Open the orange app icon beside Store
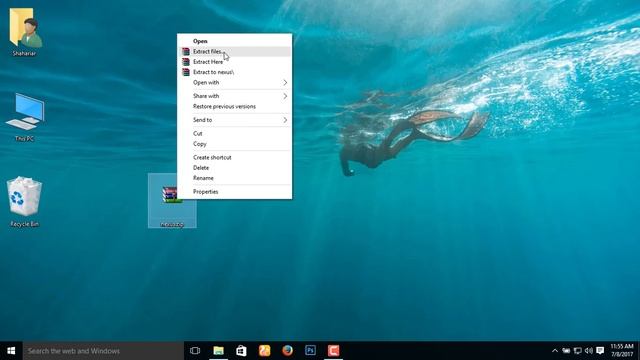Screen dimensions: 640x360 pos(264,351)
